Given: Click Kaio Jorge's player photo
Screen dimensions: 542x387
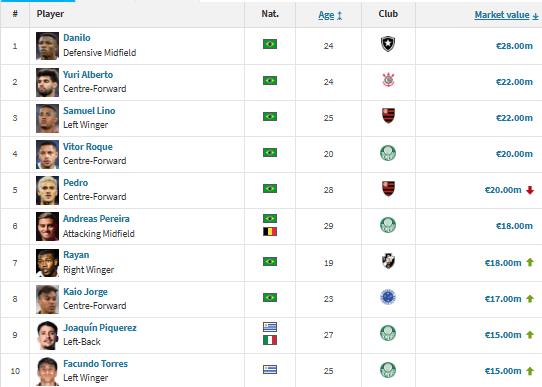Looking at the screenshot, I should (47, 299).
